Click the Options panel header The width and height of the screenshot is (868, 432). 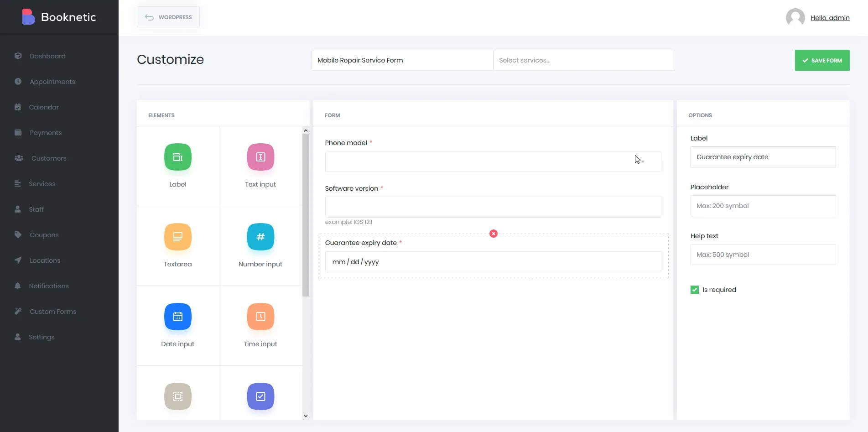coord(700,115)
